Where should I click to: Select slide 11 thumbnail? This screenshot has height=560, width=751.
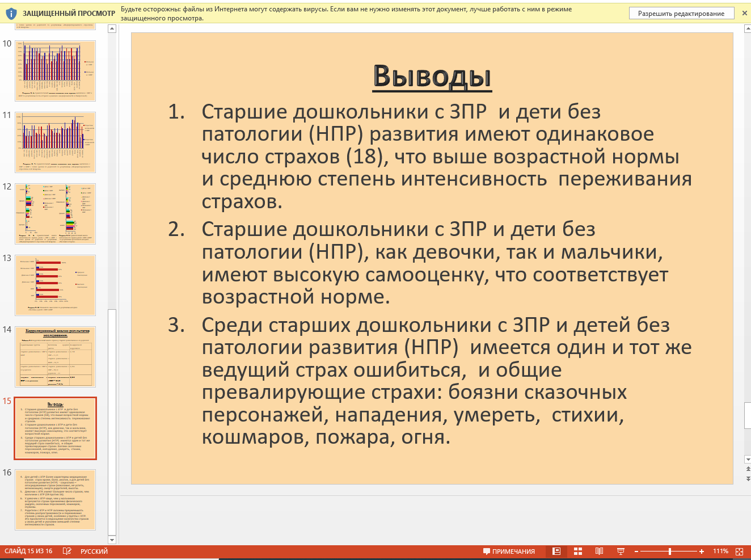tap(55, 142)
